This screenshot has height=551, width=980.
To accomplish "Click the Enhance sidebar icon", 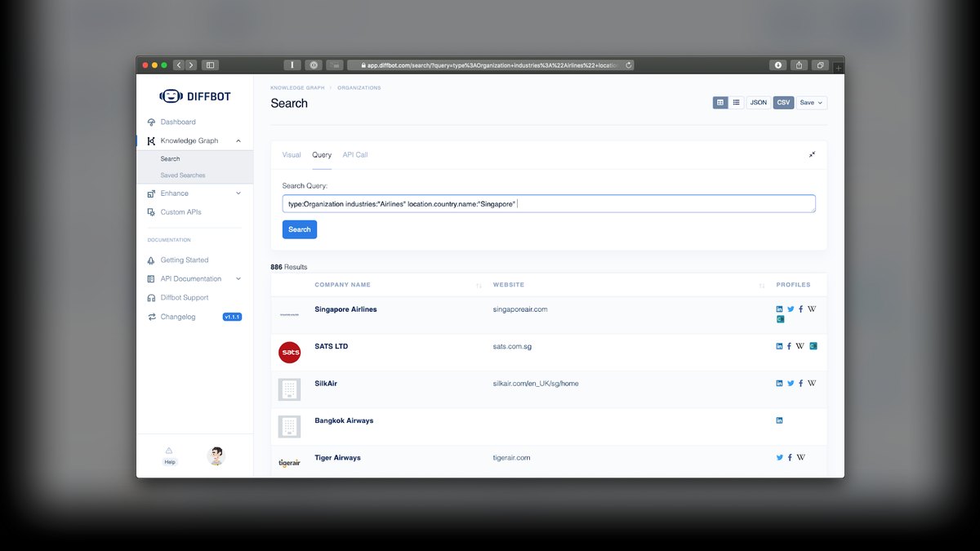I will [x=151, y=193].
